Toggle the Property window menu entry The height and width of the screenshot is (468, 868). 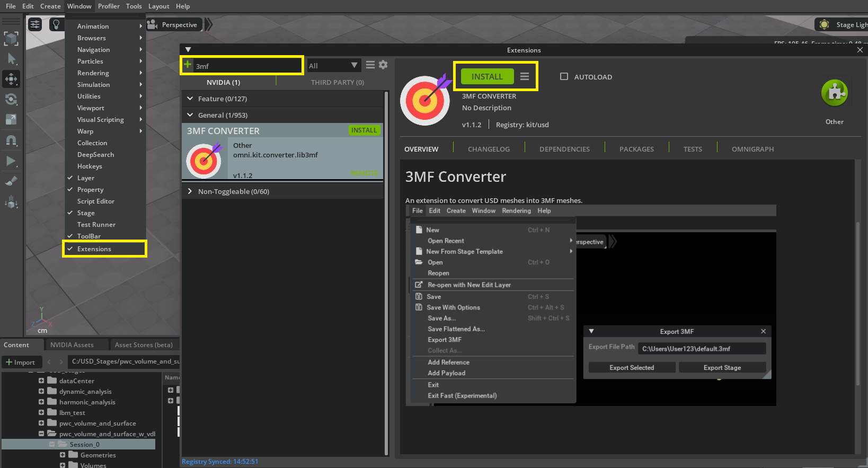click(x=105, y=190)
